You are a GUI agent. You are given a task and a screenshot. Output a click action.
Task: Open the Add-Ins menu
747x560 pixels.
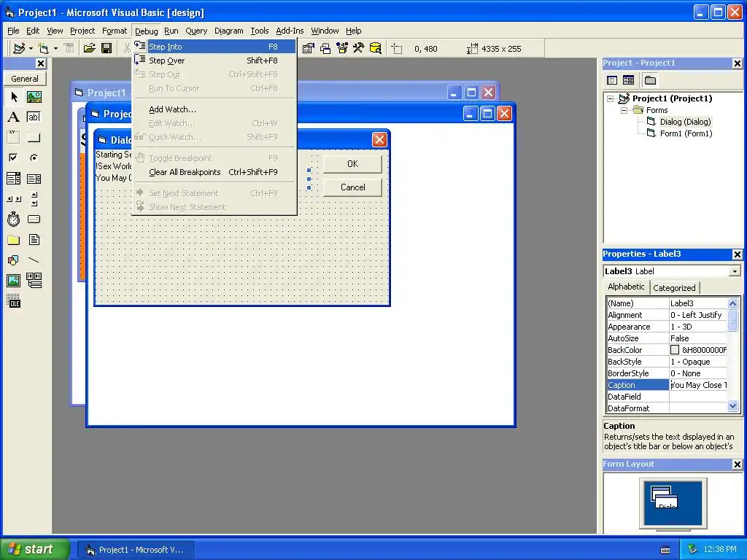pyautogui.click(x=290, y=31)
